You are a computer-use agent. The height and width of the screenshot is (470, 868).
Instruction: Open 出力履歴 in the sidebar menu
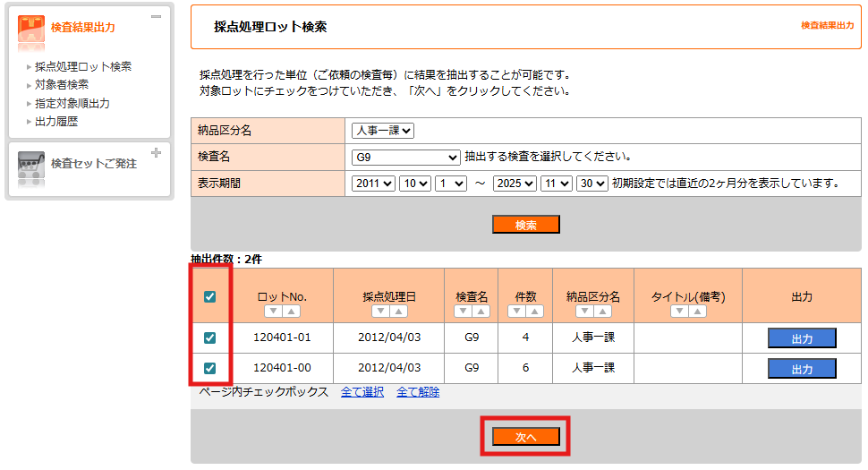coord(56,121)
